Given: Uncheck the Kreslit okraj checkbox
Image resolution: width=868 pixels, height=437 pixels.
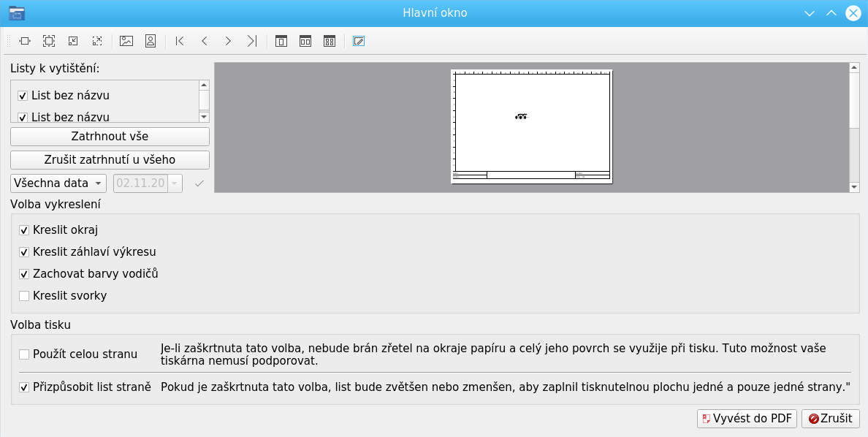Looking at the screenshot, I should [24, 230].
